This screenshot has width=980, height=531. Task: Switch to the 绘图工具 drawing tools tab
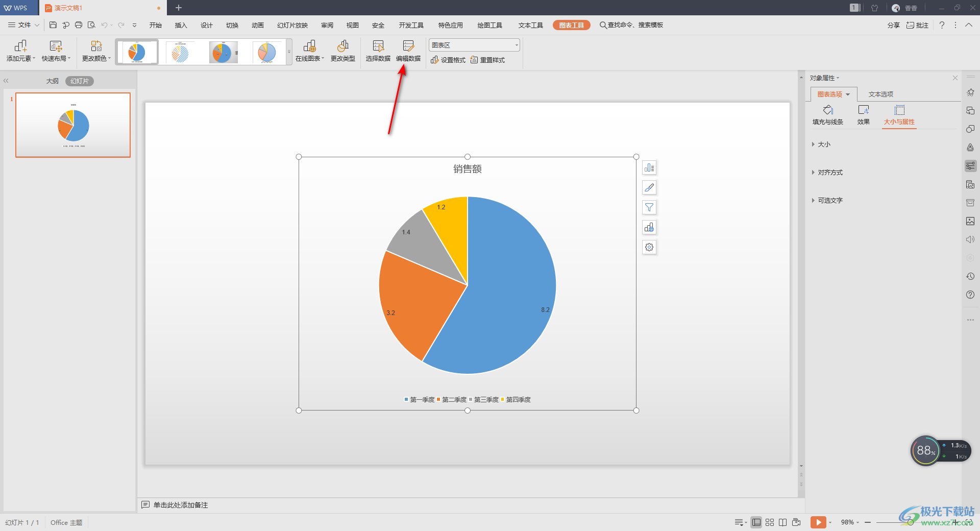coord(490,25)
